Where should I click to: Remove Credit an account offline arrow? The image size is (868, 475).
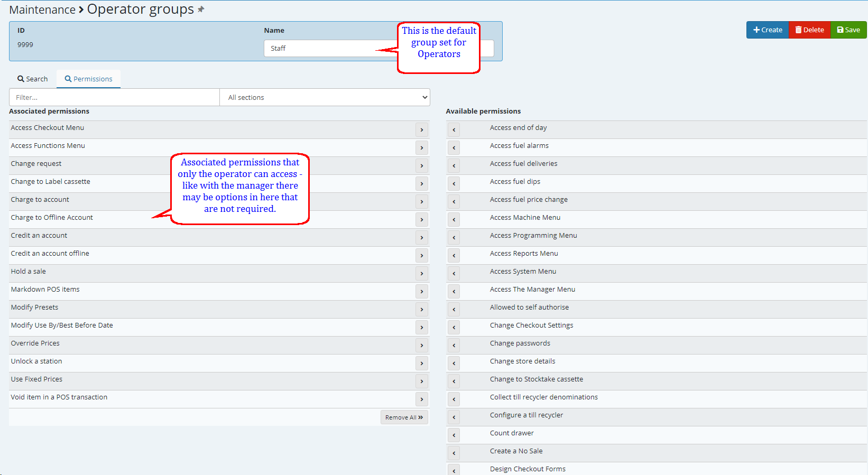421,256
